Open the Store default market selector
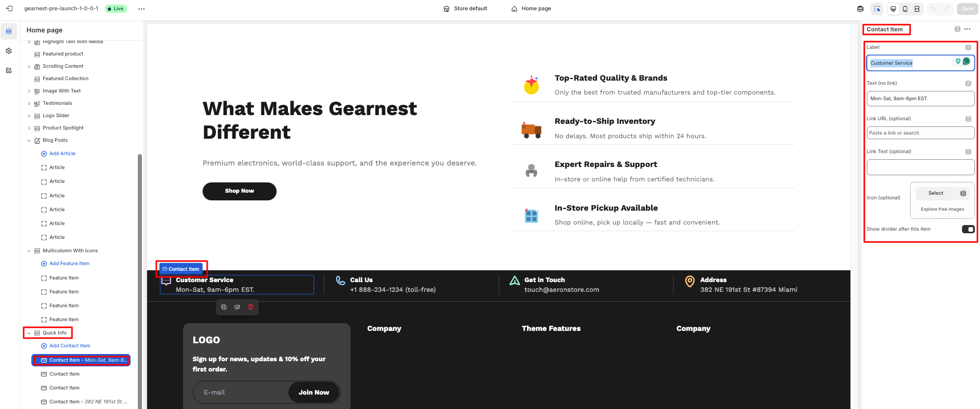This screenshot has height=409, width=980. [x=465, y=9]
